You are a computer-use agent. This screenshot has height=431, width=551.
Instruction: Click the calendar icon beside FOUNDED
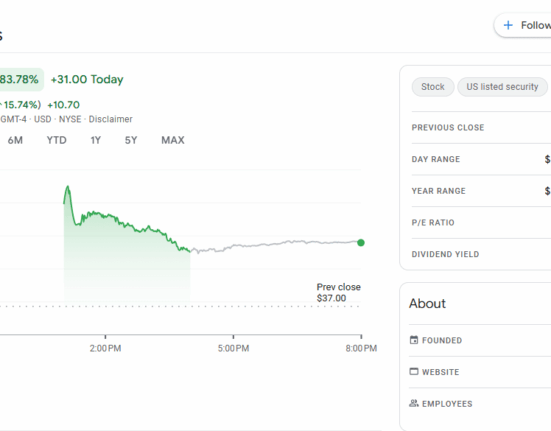[414, 340]
